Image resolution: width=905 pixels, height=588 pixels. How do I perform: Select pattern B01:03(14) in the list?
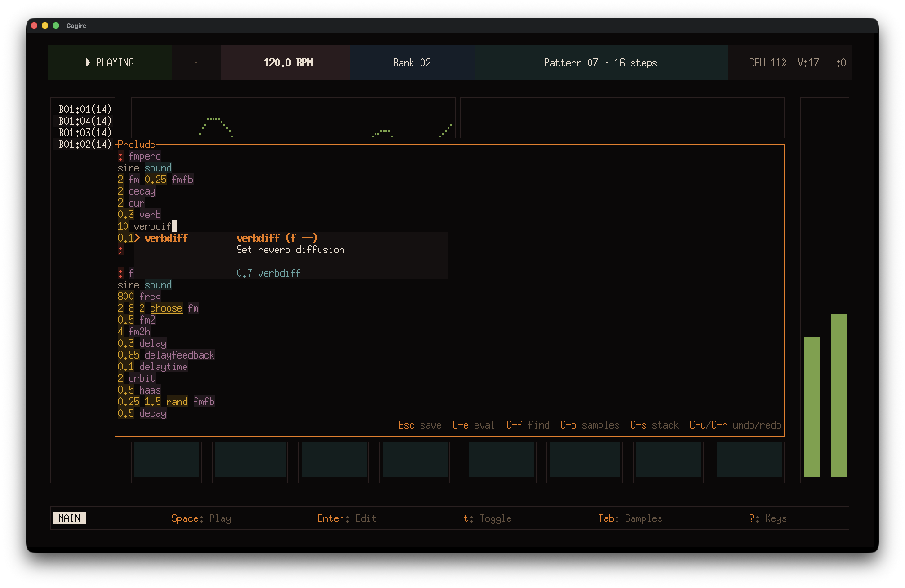pos(85,133)
